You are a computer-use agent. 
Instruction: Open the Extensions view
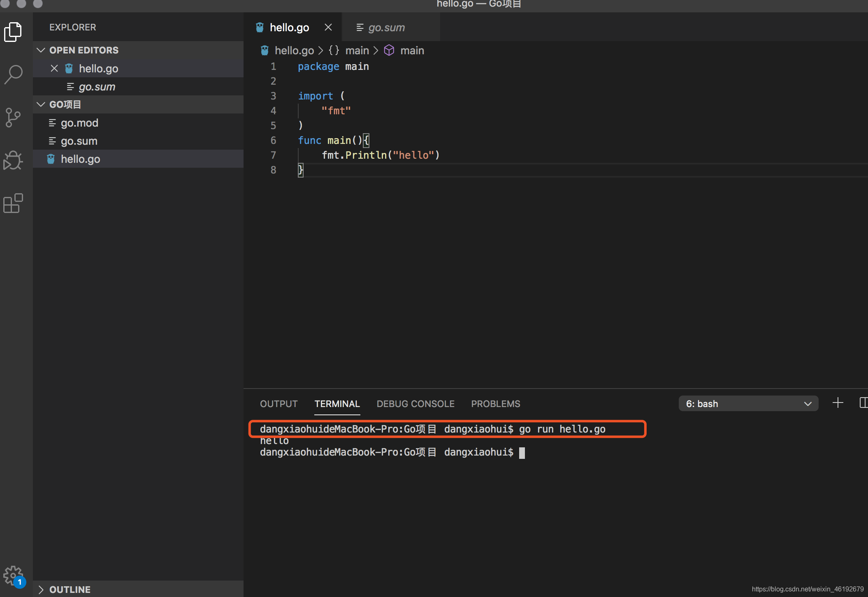[13, 203]
